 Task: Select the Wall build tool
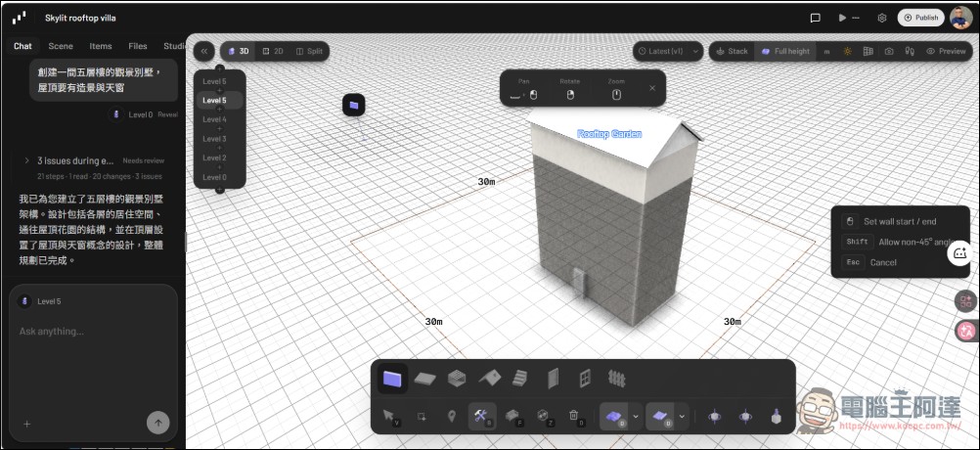392,379
